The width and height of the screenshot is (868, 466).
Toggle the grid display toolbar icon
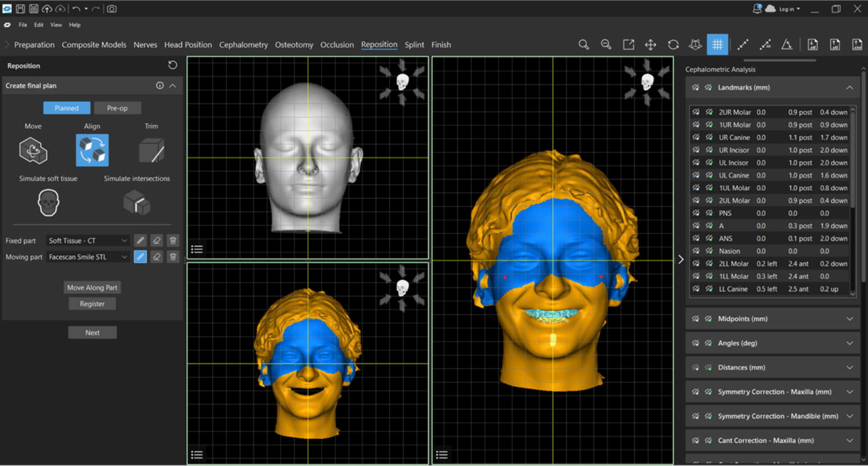(x=717, y=45)
